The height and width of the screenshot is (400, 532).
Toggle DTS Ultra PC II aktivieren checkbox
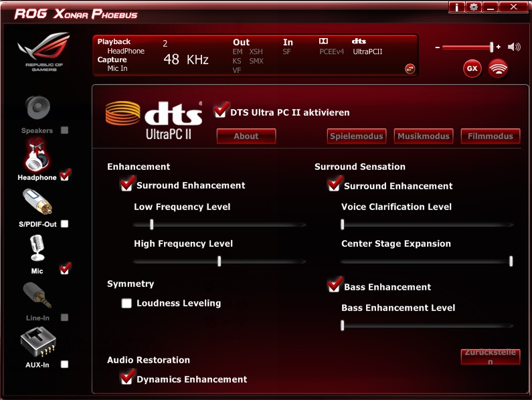tap(221, 110)
